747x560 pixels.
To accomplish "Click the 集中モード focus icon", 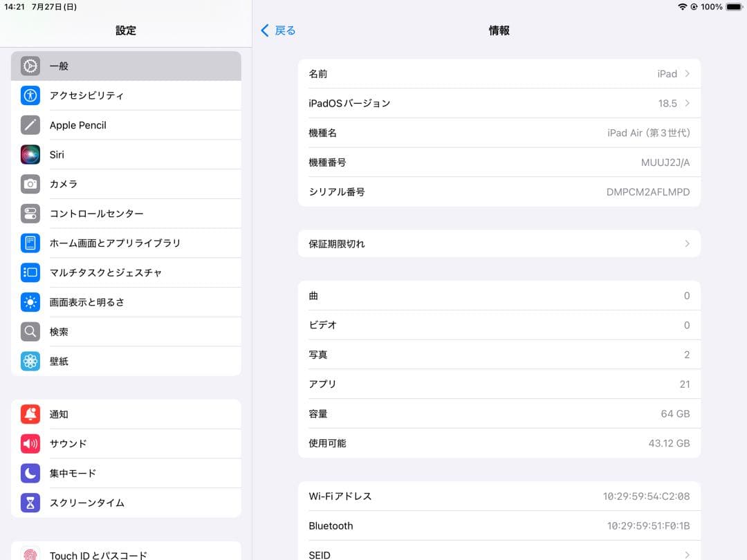I will [x=29, y=473].
